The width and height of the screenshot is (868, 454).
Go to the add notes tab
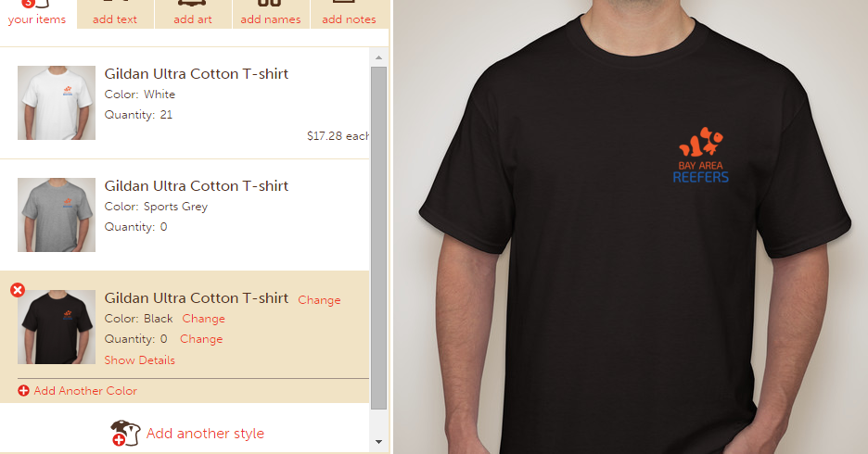[x=349, y=15]
